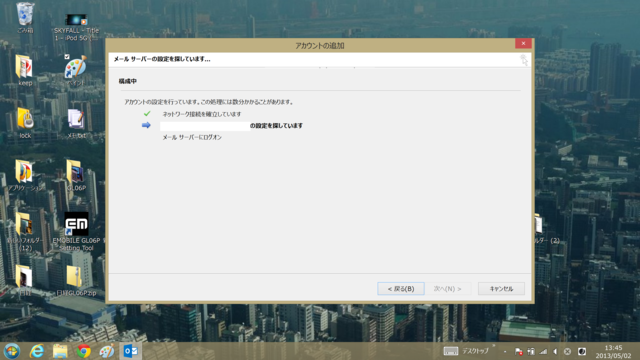Click the text の設定を探しています
This screenshot has width=640, height=360.
click(x=276, y=126)
